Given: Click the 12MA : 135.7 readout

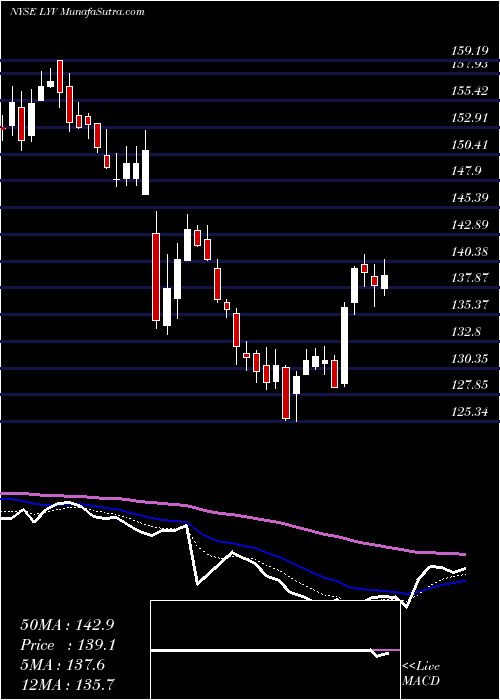Looking at the screenshot, I should pyautogui.click(x=67, y=684).
